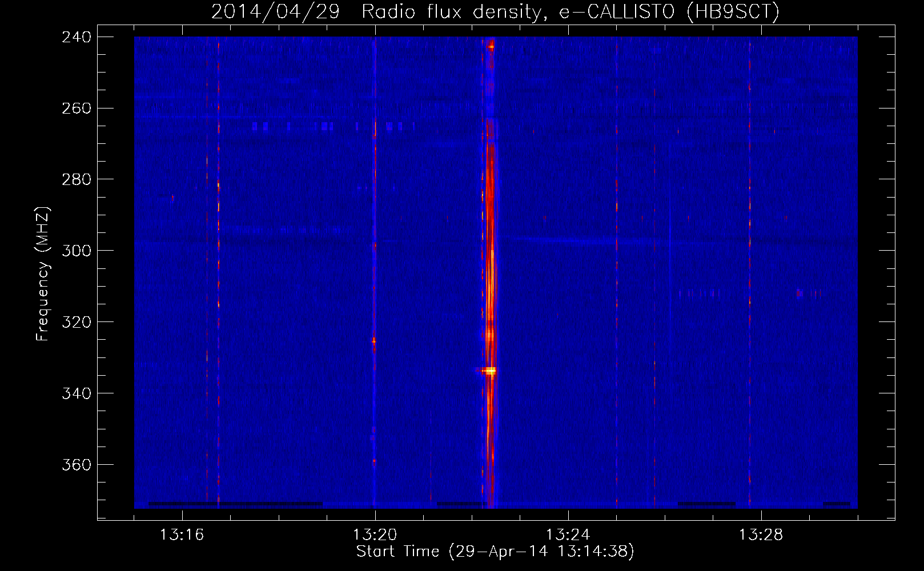Click the plot title 'Radio flux density, e-CALLISTO (HB9SCT)'

pos(570,11)
